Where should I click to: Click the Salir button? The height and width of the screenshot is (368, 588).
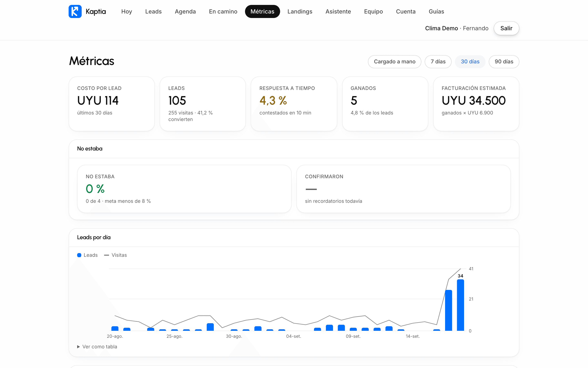(x=506, y=28)
